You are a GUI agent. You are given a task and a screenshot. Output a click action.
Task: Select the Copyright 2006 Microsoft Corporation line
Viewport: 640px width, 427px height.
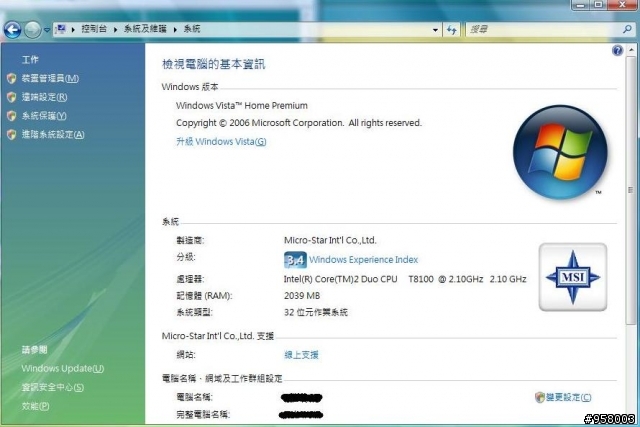pyautogui.click(x=299, y=123)
